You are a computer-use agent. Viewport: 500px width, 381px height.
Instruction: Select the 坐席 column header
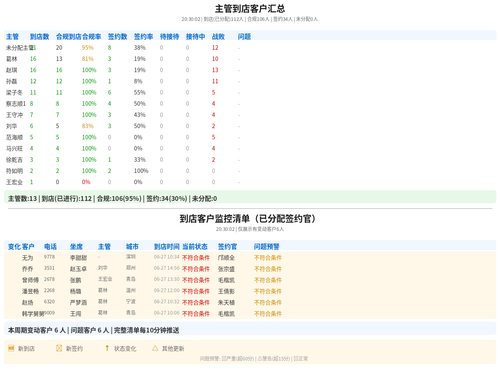[x=76, y=247]
